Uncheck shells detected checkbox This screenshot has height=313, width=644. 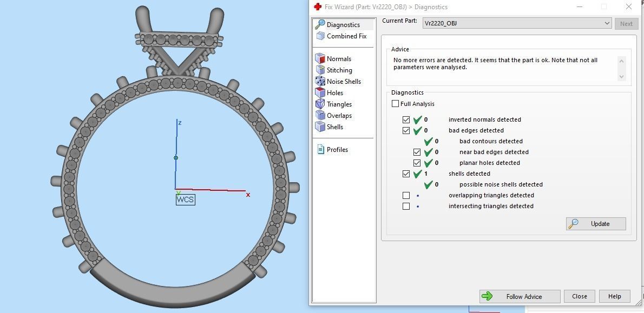[406, 174]
